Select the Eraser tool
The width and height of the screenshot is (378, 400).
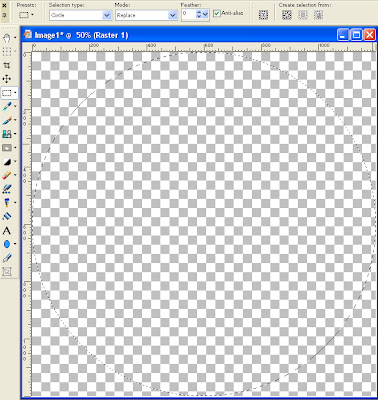pyautogui.click(x=6, y=175)
